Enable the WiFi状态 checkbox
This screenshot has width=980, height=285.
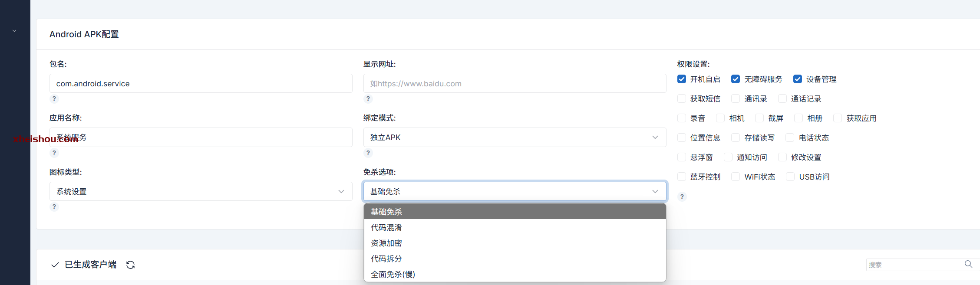pos(736,177)
